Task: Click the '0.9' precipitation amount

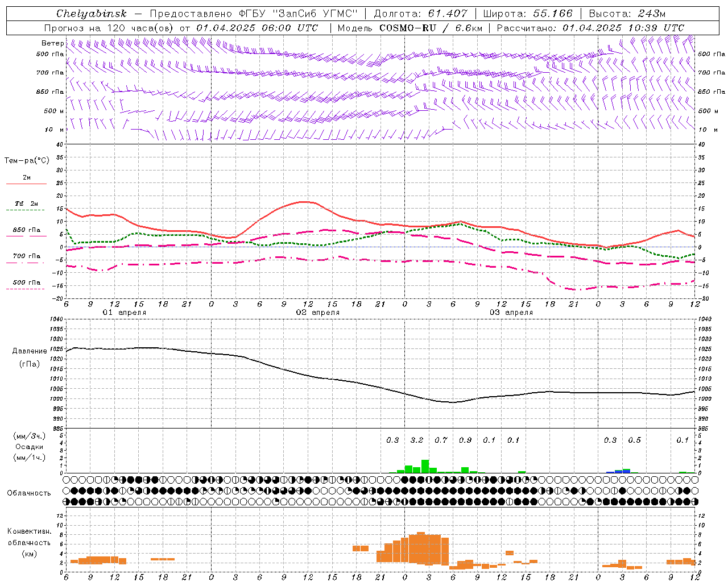Action: (x=465, y=440)
